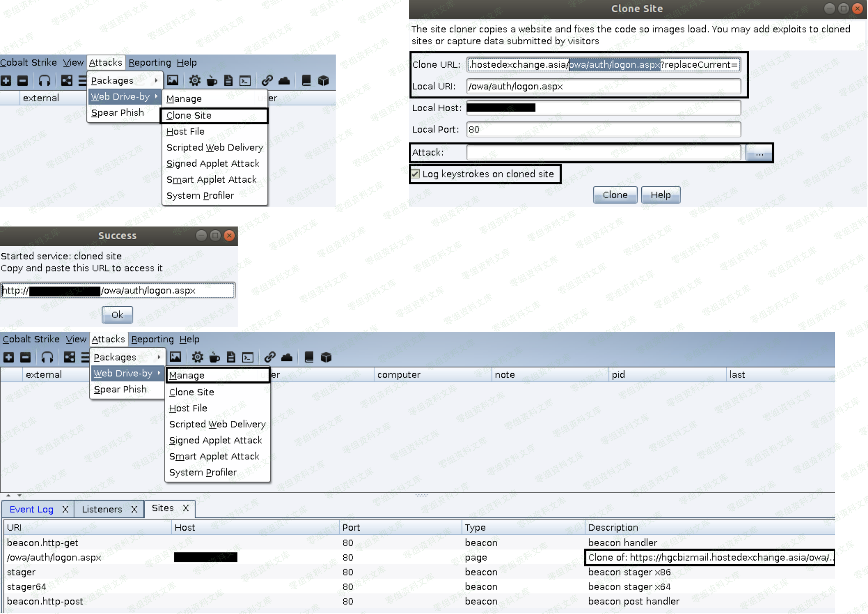Toggle Log keystrokes on cloned site checkbox

click(415, 174)
